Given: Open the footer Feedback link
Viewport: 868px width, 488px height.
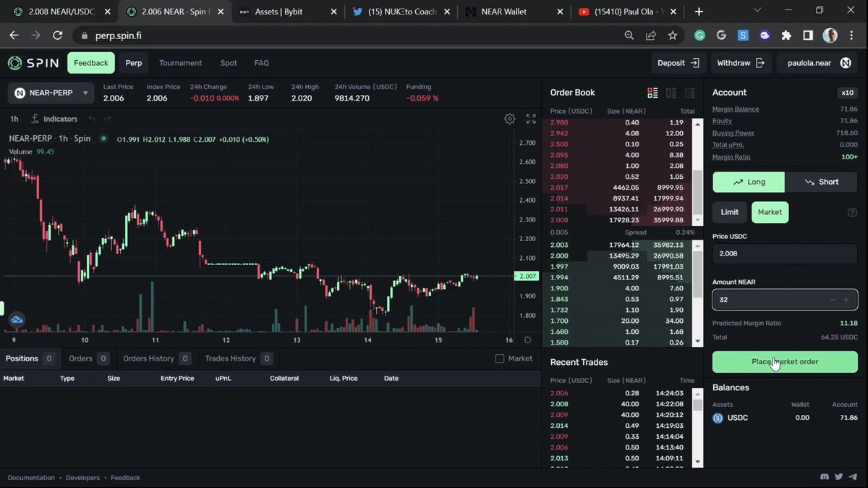Looking at the screenshot, I should (x=125, y=478).
